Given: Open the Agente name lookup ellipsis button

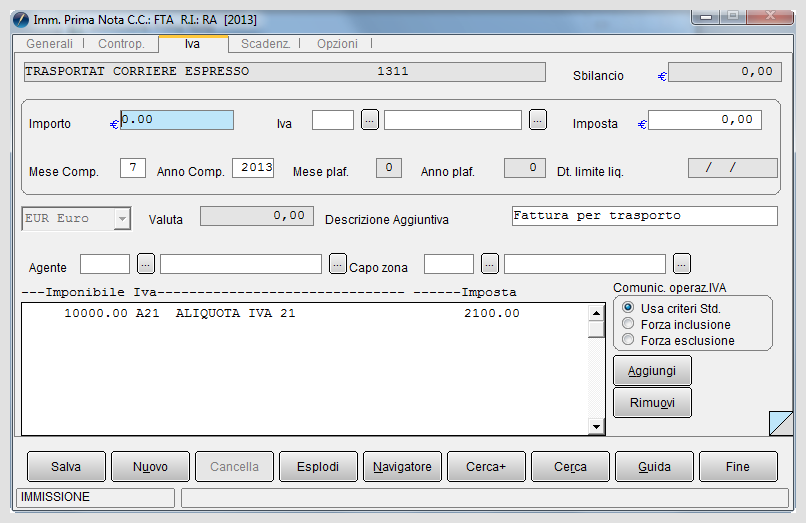Looking at the screenshot, I should [337, 264].
